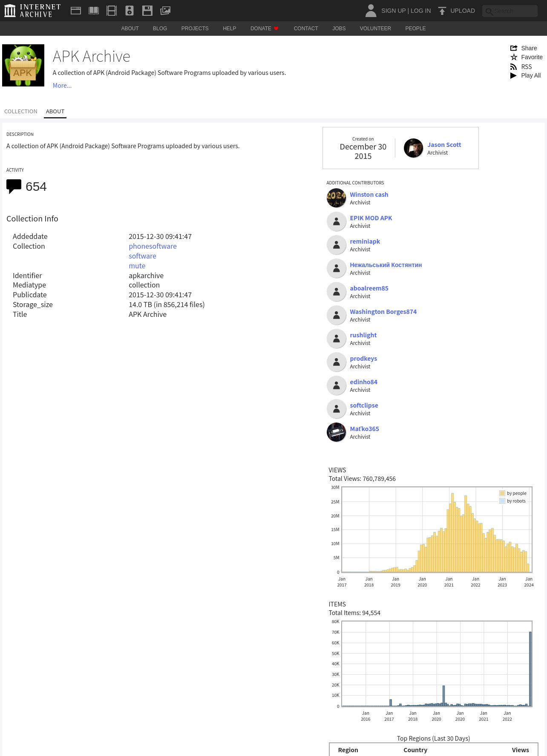The width and height of the screenshot is (547, 756).
Task: Open the HELP menu item
Action: [229, 29]
